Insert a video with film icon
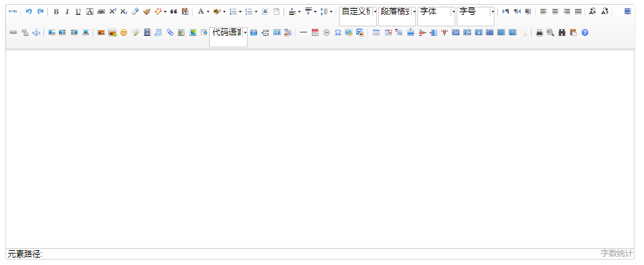The width and height of the screenshot is (644, 265). click(147, 32)
